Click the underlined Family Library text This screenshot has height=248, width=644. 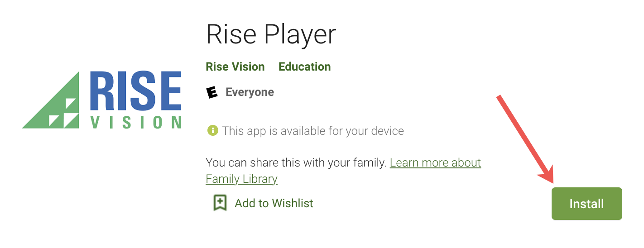click(x=241, y=179)
